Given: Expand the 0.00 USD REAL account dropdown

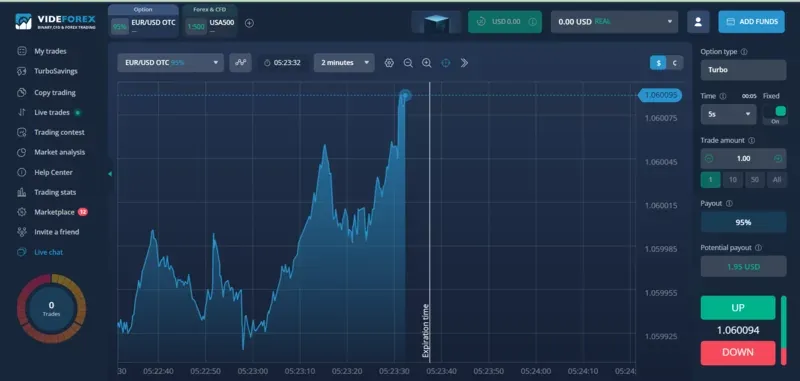Looking at the screenshot, I should pyautogui.click(x=614, y=22).
